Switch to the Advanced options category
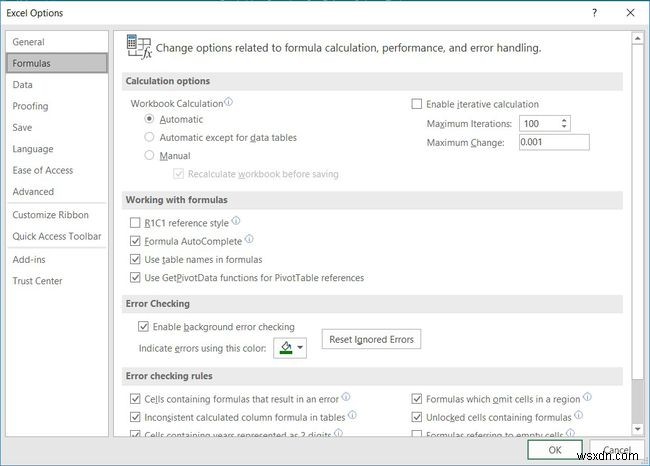The image size is (650, 466). tap(33, 192)
